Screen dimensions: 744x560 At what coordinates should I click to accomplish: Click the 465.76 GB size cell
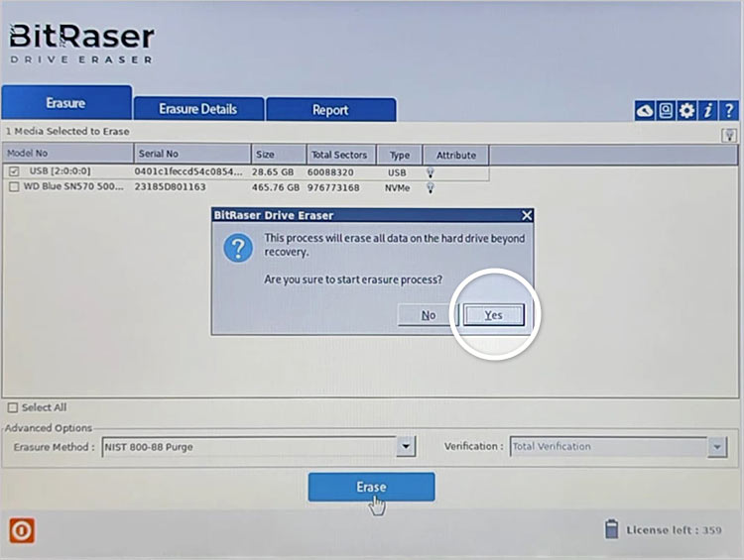click(x=276, y=187)
